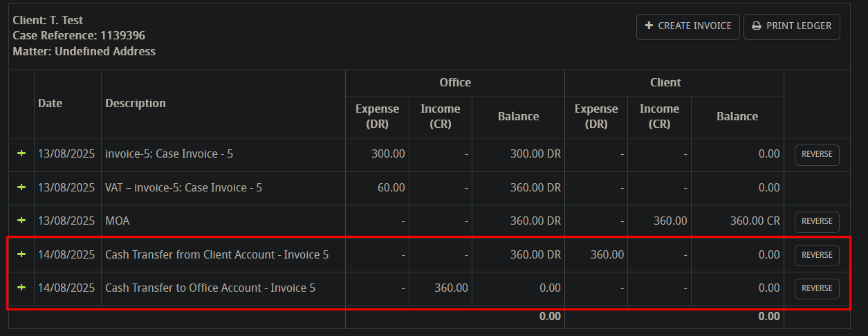Expand the VAT invoice-5 row details

click(21, 187)
